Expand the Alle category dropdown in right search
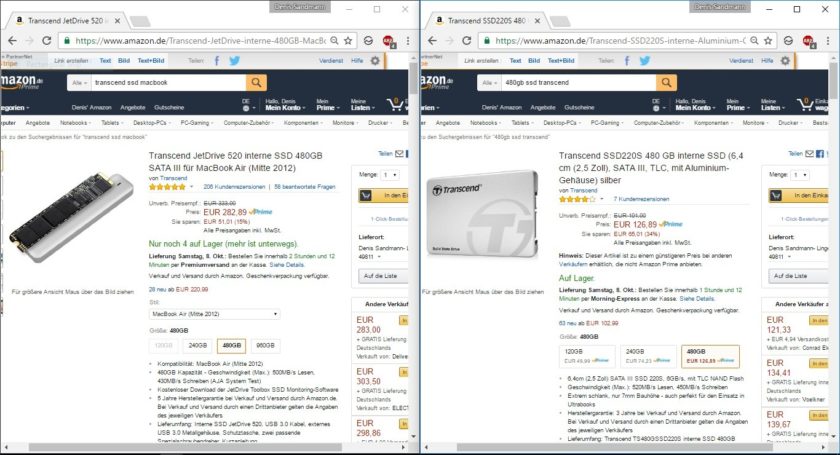 point(489,83)
